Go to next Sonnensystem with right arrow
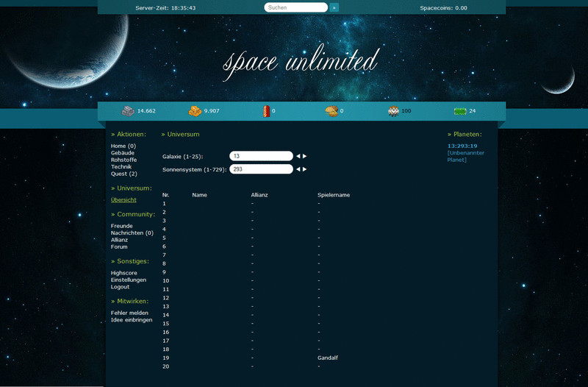 click(305, 169)
